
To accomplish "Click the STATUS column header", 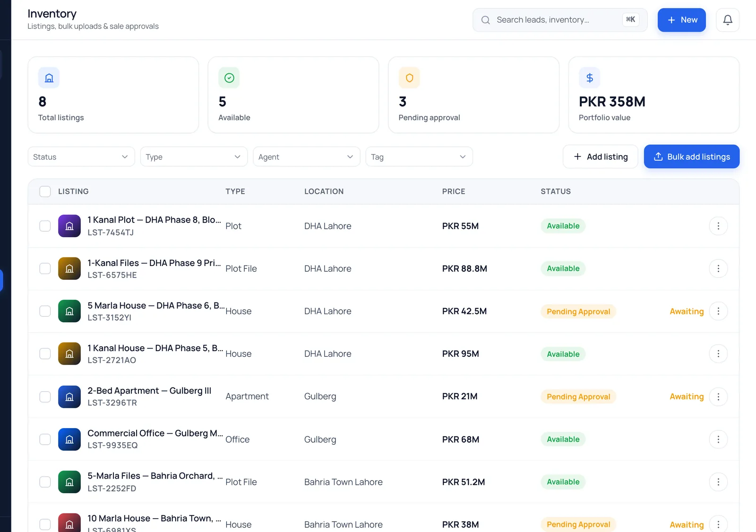I will pos(556,191).
